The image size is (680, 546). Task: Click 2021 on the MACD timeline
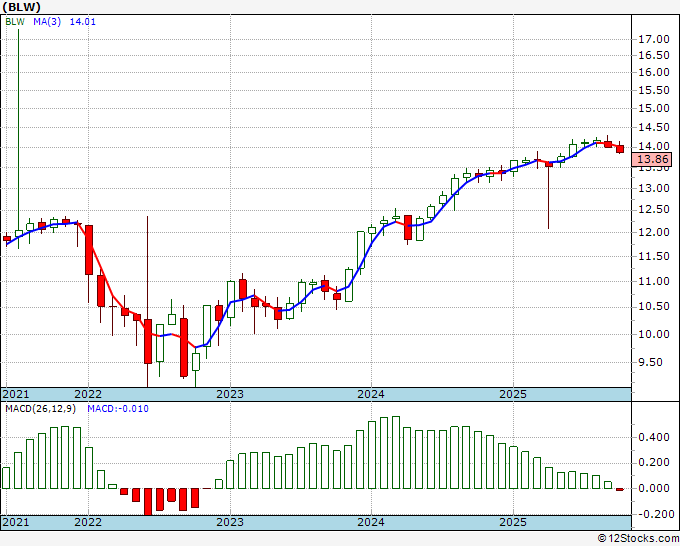[16, 522]
